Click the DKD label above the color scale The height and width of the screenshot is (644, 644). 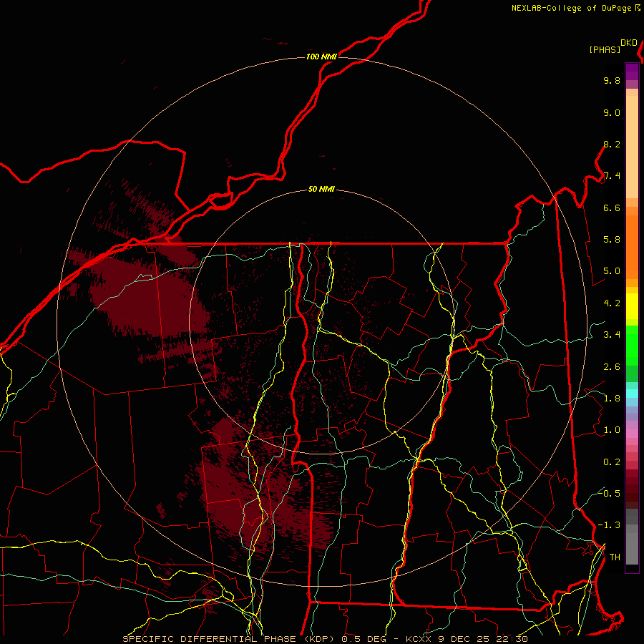629,43
